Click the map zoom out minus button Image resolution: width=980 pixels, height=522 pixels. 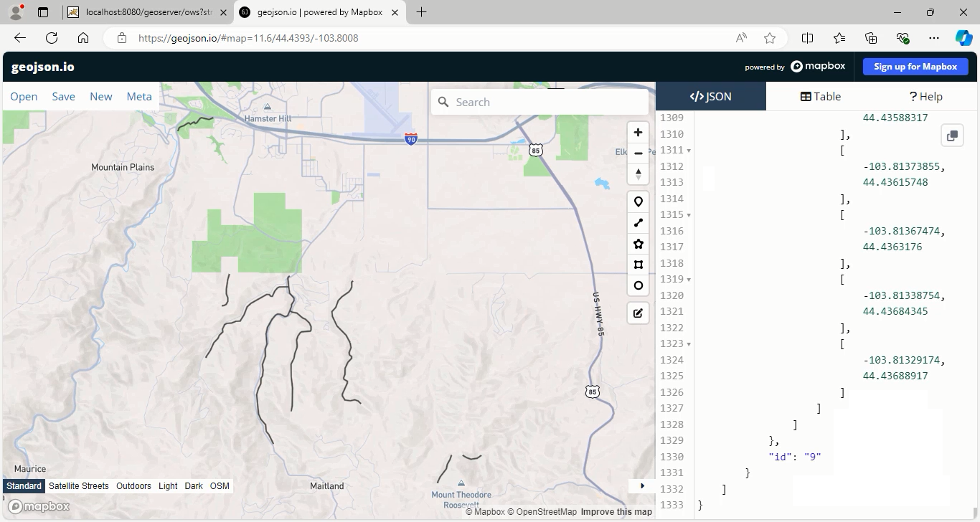[x=638, y=153]
